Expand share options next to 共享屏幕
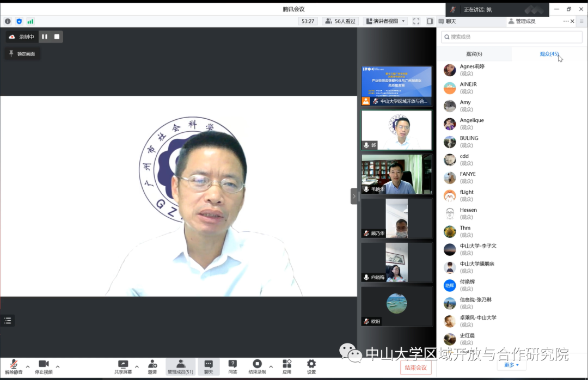 [x=137, y=366]
